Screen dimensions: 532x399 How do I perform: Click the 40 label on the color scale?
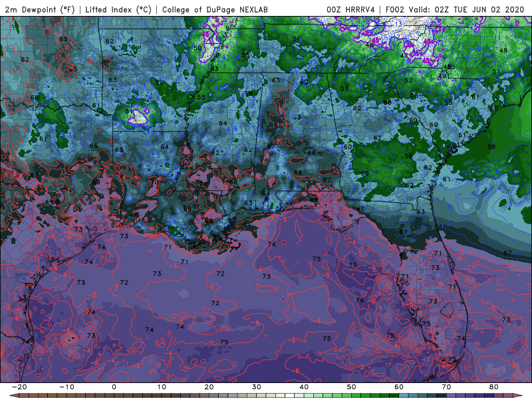tap(304, 387)
